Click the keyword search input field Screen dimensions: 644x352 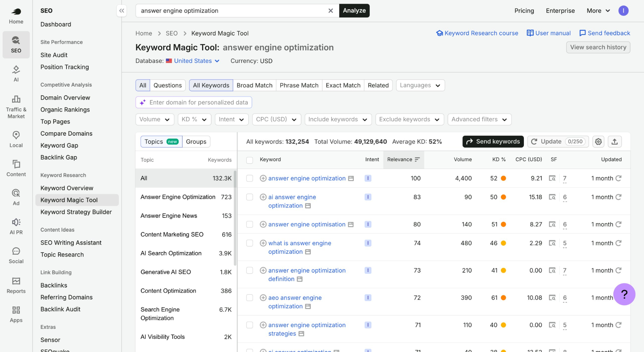tap(233, 11)
